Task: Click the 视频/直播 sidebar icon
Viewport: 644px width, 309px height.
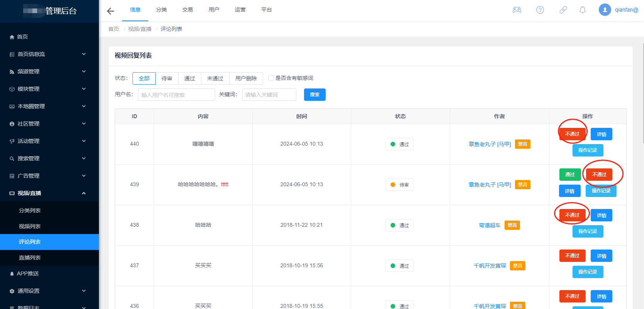Action: click(x=12, y=194)
